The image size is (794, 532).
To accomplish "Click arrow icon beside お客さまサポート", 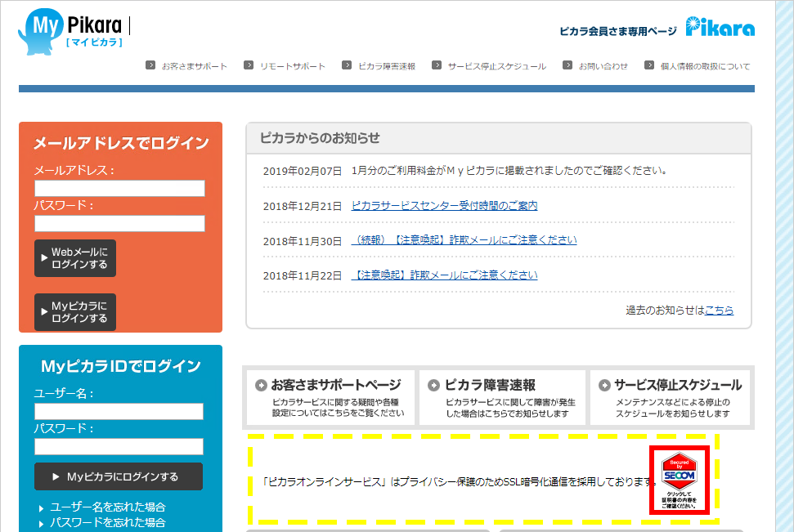I will 150,65.
